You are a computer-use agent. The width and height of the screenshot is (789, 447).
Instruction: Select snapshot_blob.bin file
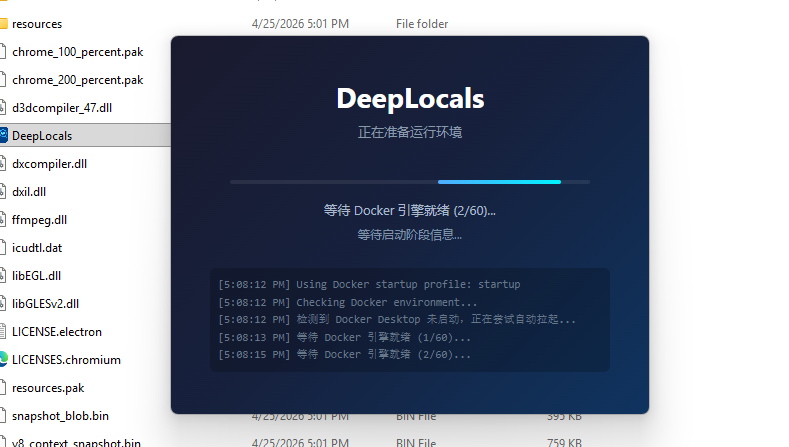60,416
